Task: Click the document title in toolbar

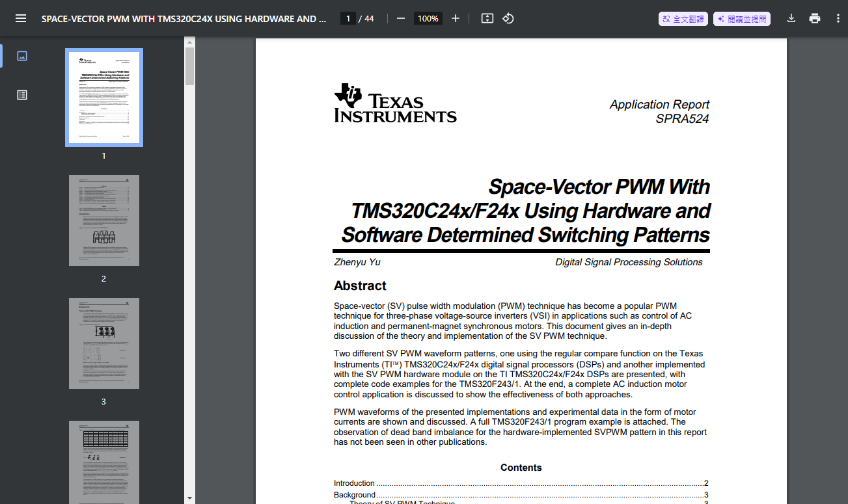Action: pos(184,19)
